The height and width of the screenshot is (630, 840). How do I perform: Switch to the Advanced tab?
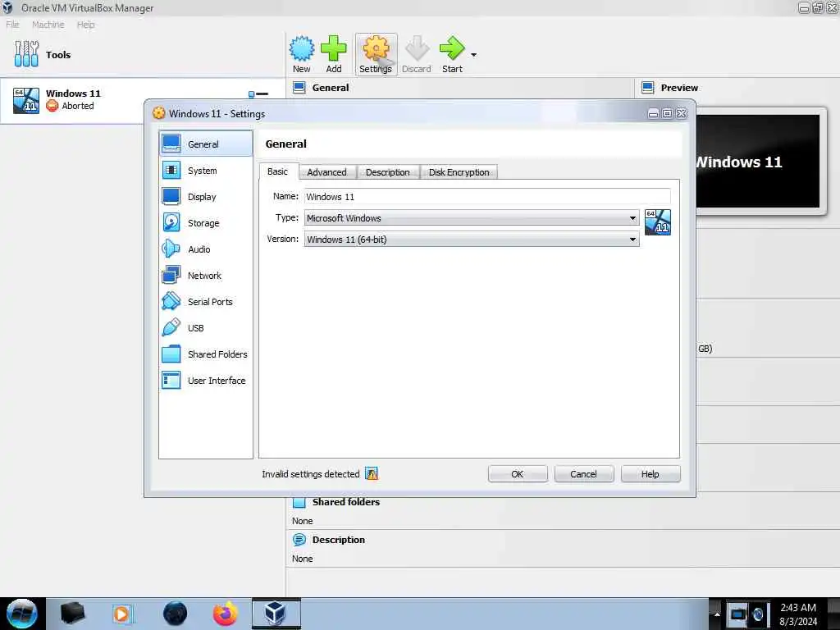click(326, 172)
